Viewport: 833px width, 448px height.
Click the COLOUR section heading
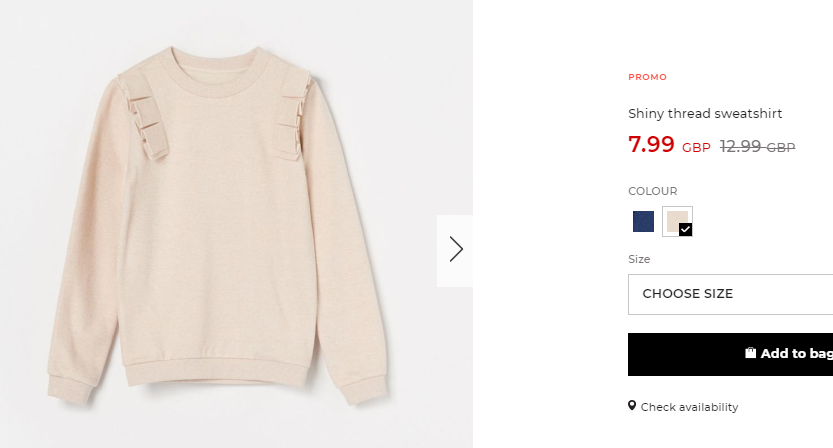coord(652,191)
